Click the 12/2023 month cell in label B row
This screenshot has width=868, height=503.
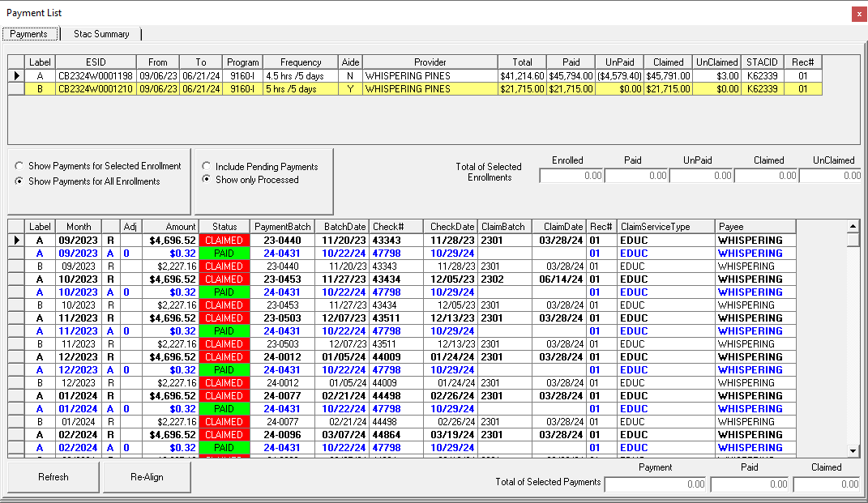pos(79,383)
